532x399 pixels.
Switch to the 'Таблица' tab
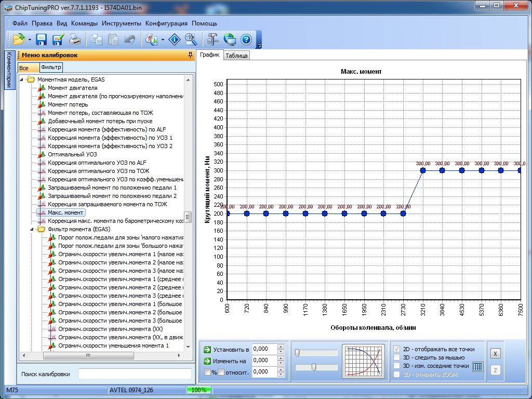(236, 56)
